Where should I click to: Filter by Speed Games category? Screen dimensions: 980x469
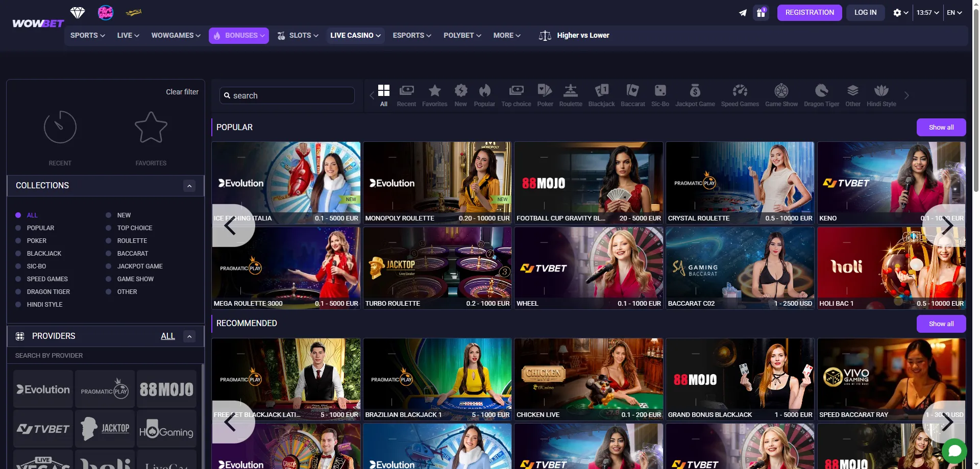pyautogui.click(x=740, y=95)
